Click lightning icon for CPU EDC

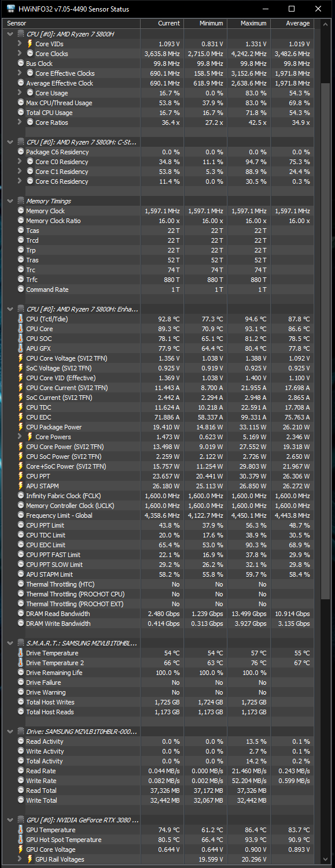(x=21, y=417)
